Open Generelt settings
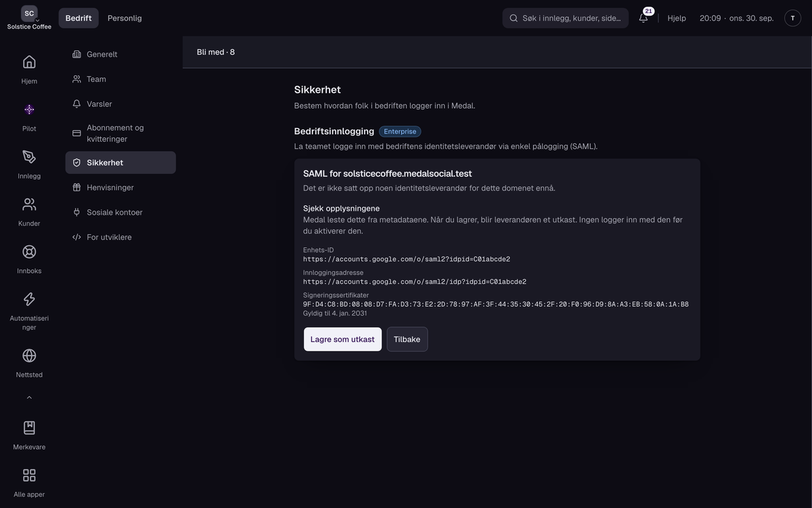The height and width of the screenshot is (508, 812). tap(120, 54)
